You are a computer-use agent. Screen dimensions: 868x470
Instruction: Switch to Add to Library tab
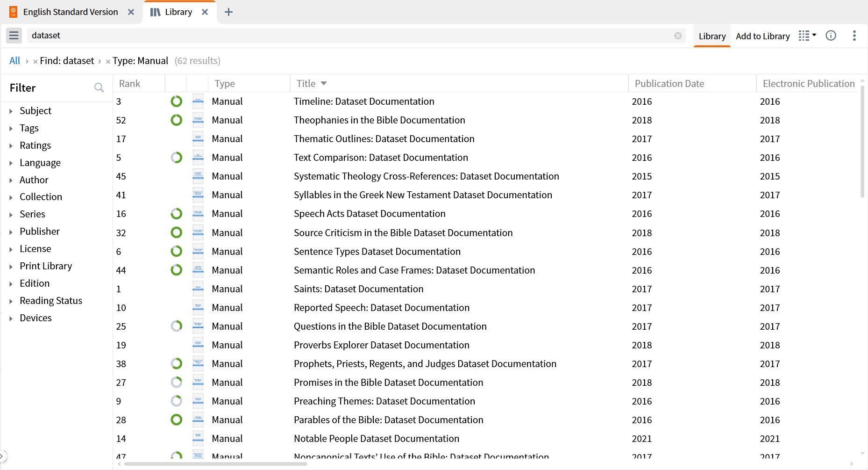762,36
